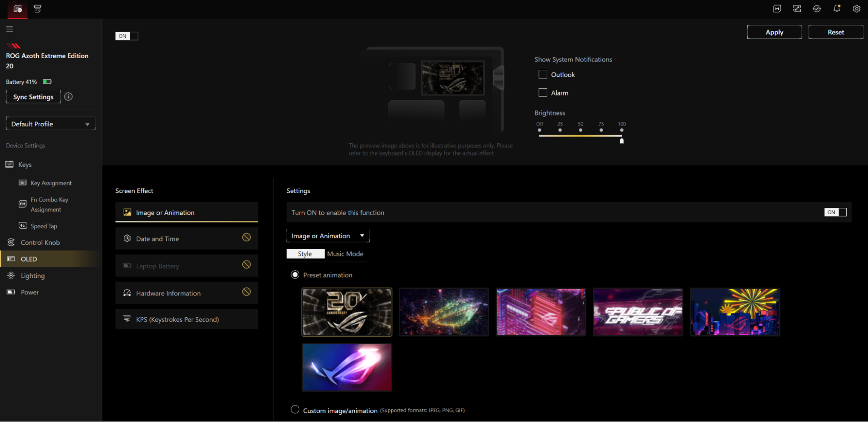
Task: Click the Lighting icon in sidebar
Action: [11, 275]
